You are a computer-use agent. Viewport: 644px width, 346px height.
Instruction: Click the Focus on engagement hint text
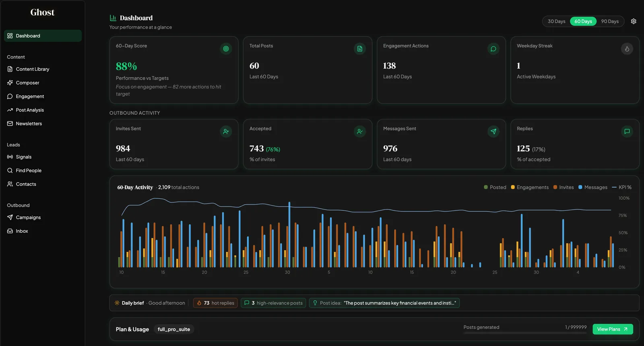(169, 91)
